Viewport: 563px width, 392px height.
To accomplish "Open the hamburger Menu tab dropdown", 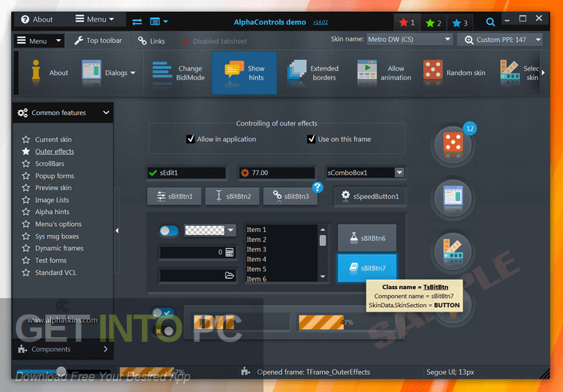I will pyautogui.click(x=39, y=41).
